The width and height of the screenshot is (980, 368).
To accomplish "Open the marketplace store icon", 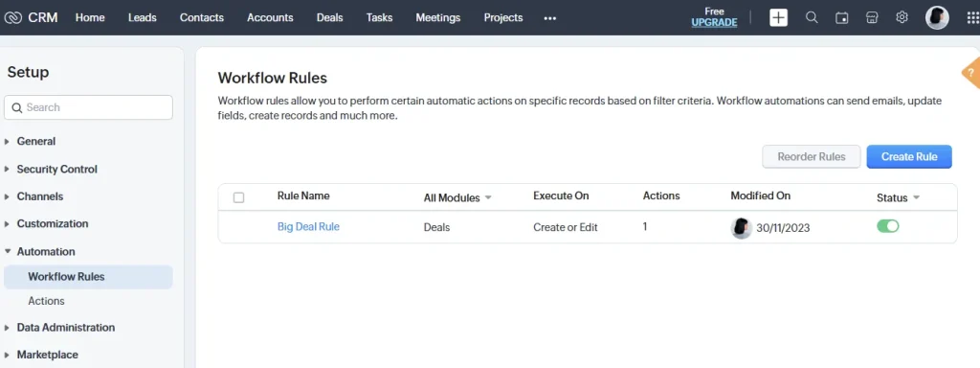I will point(872,17).
